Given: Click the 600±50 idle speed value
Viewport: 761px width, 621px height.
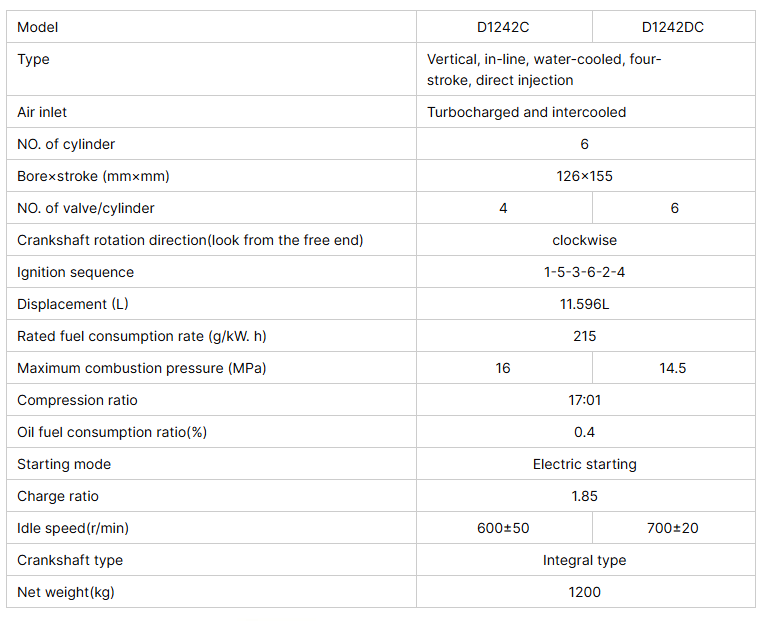Looking at the screenshot, I should pos(503,528).
